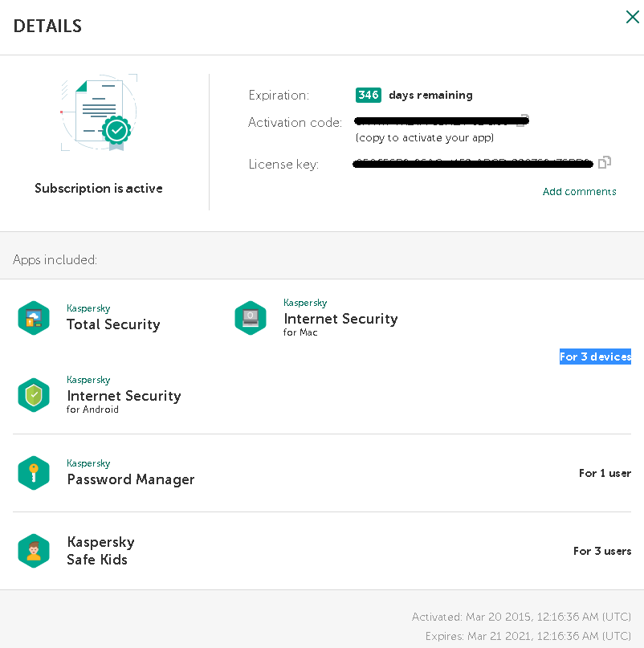Click the For 3 users label
Screen dimensions: 644x648
click(x=602, y=551)
